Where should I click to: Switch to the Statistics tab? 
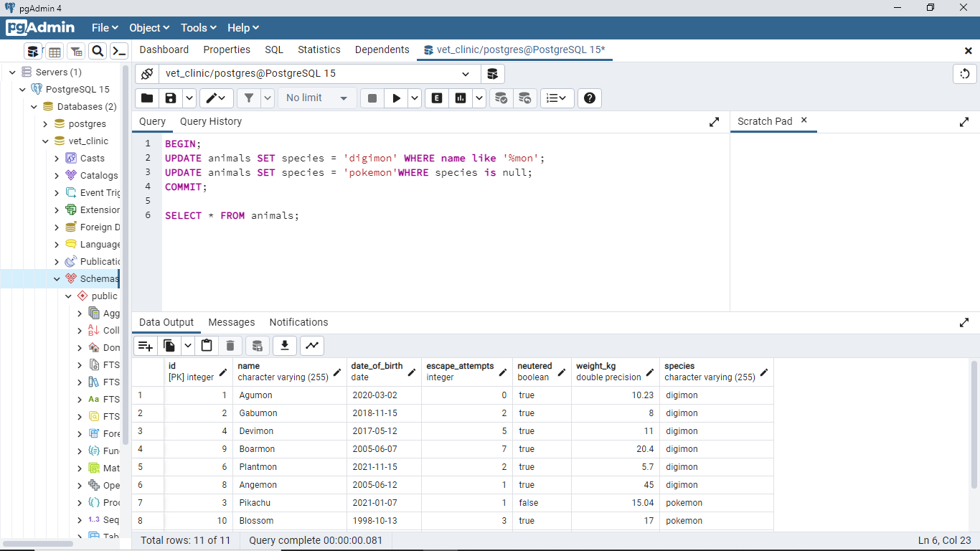319,50
